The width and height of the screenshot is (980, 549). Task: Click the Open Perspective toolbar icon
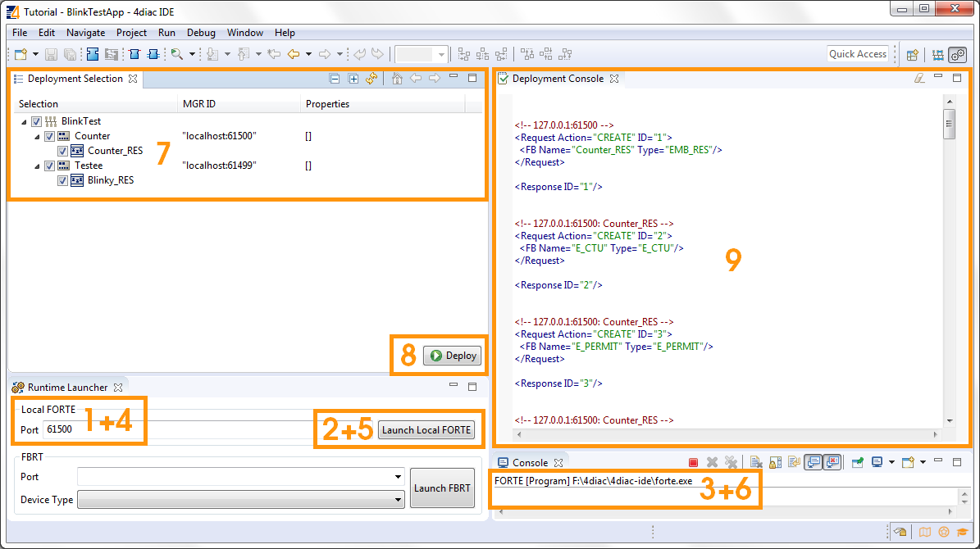[912, 55]
